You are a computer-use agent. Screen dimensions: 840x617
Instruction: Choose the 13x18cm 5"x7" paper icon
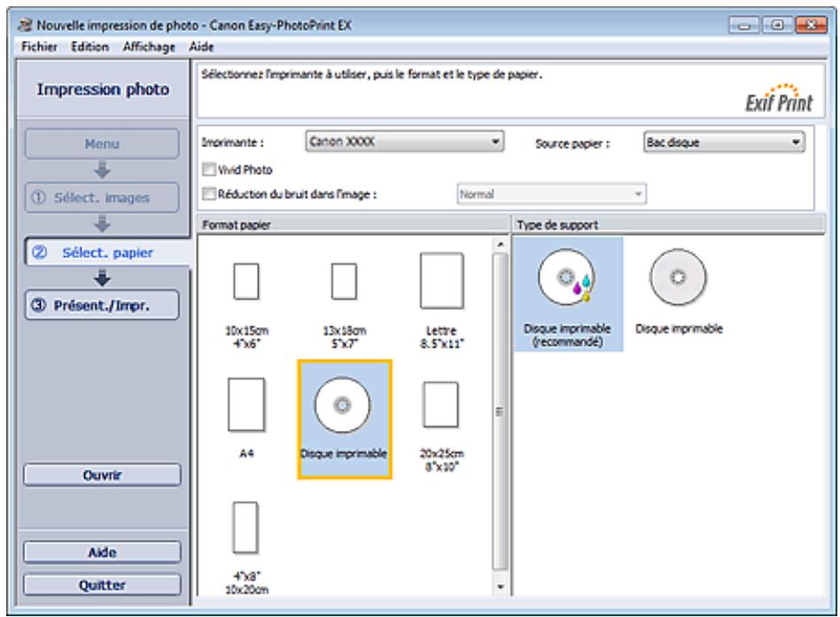tap(344, 281)
